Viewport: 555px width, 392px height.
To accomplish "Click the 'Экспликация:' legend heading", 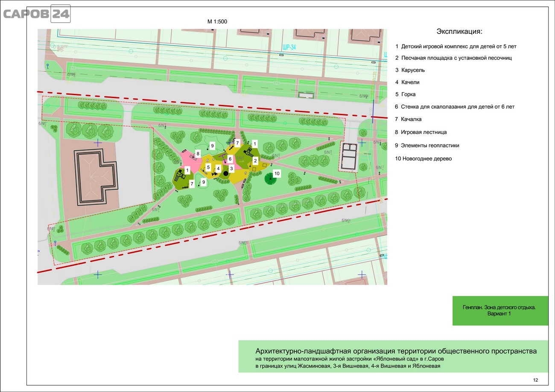I will pos(459,32).
